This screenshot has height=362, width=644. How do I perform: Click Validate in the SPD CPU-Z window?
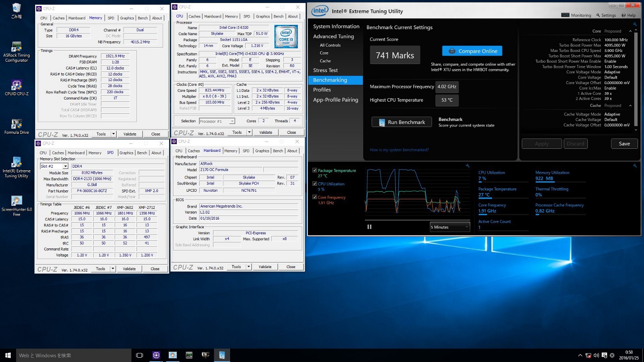click(x=129, y=269)
